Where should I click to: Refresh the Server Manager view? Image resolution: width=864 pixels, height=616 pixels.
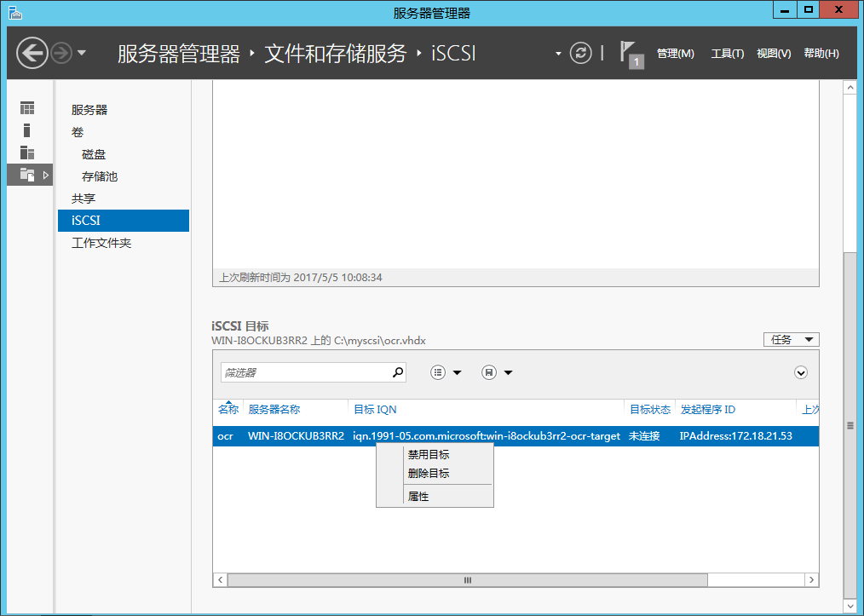coord(580,53)
